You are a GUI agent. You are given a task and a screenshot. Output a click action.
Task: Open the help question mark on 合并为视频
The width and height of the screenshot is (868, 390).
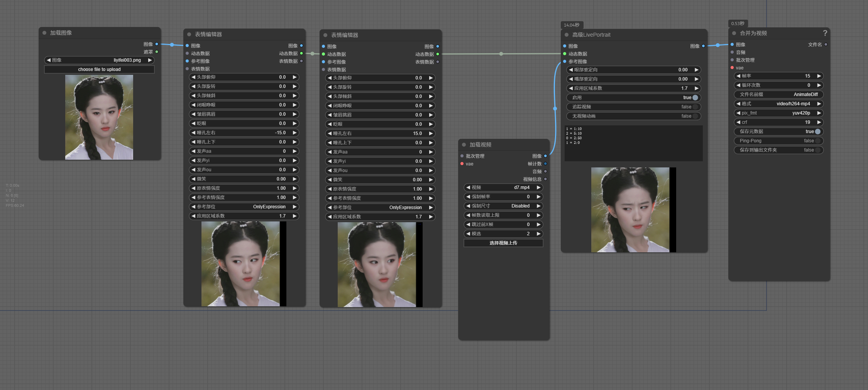pyautogui.click(x=825, y=33)
